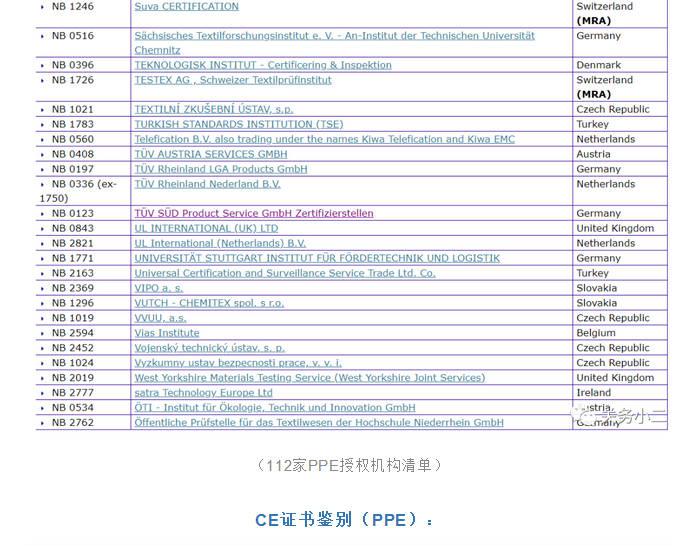Open TESTEX AG Schweizer Textilprüfinstitut link
Image resolution: width=700 pixels, height=546 pixels.
click(x=233, y=80)
